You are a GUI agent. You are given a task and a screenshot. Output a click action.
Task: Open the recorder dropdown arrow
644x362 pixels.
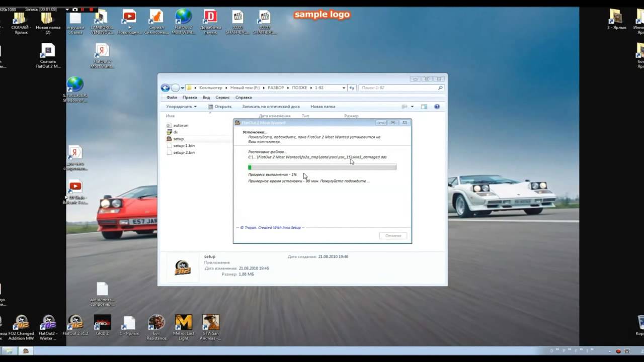click(x=67, y=9)
